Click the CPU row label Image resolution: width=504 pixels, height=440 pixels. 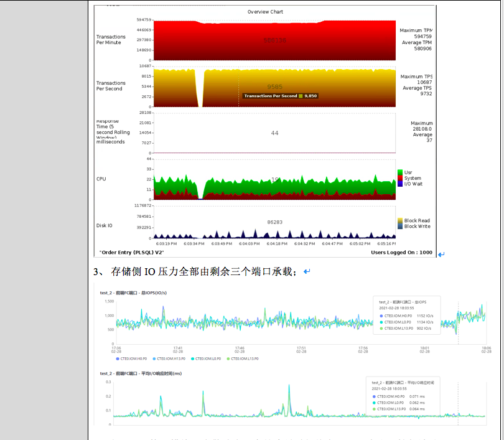click(x=101, y=179)
